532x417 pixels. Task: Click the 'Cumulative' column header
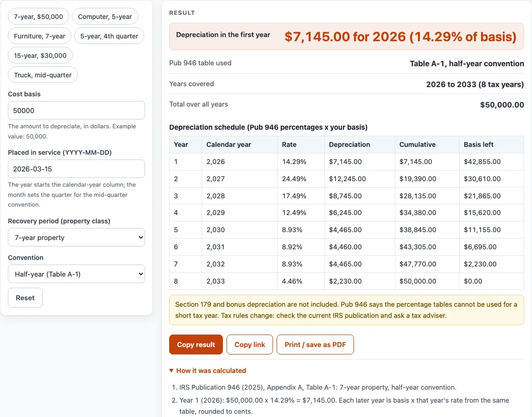[x=427, y=145]
